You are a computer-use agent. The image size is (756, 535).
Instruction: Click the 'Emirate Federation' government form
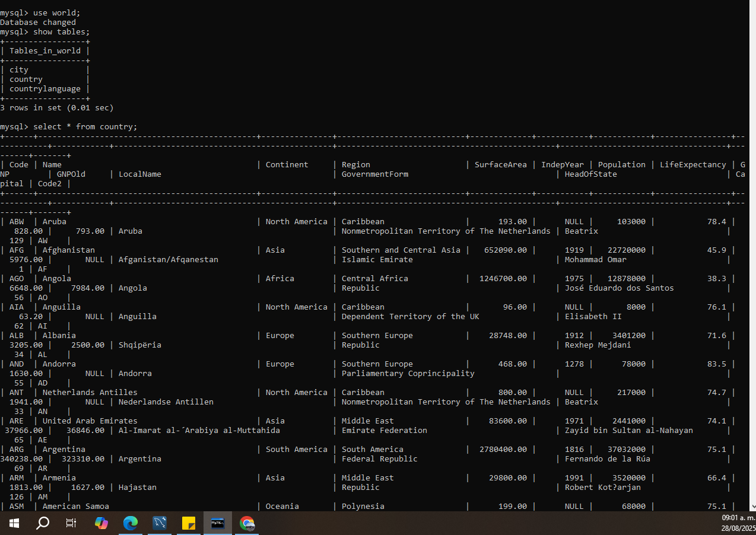(385, 431)
